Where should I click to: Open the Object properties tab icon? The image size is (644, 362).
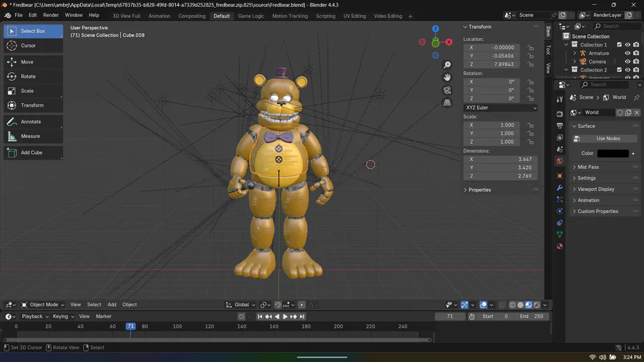(560, 176)
